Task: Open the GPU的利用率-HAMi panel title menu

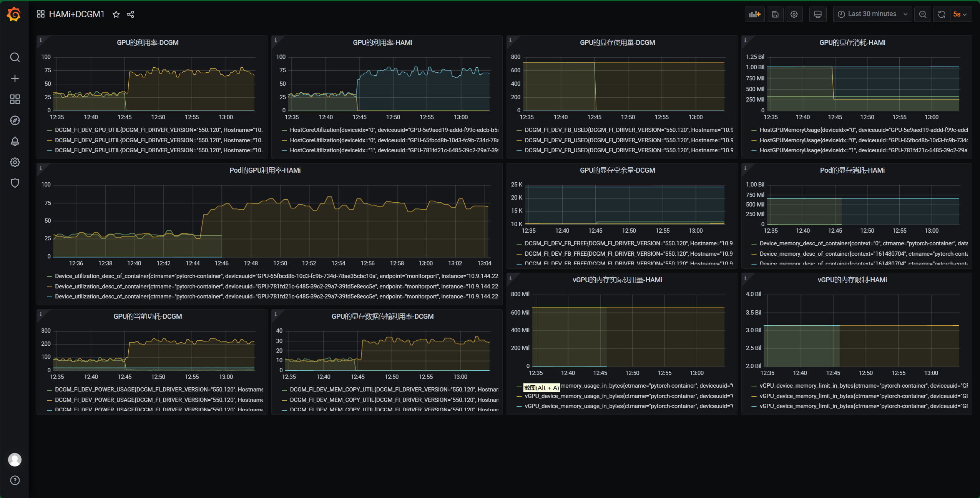Action: [x=382, y=43]
